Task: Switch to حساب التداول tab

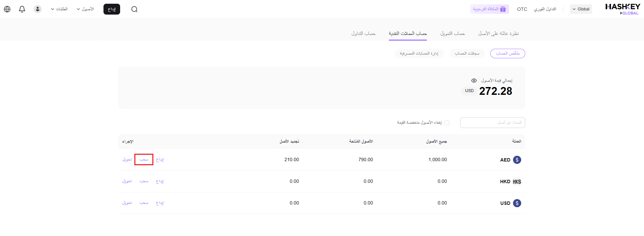Action: pyautogui.click(x=363, y=34)
